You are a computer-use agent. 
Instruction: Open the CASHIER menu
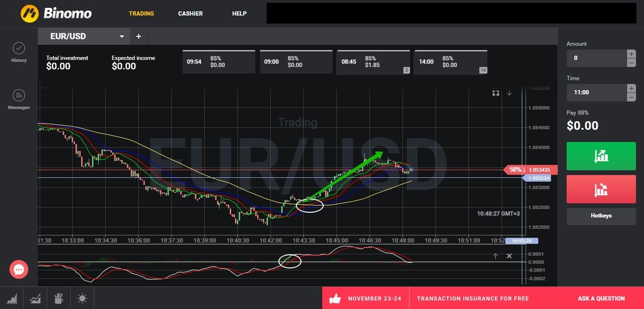[x=191, y=14]
